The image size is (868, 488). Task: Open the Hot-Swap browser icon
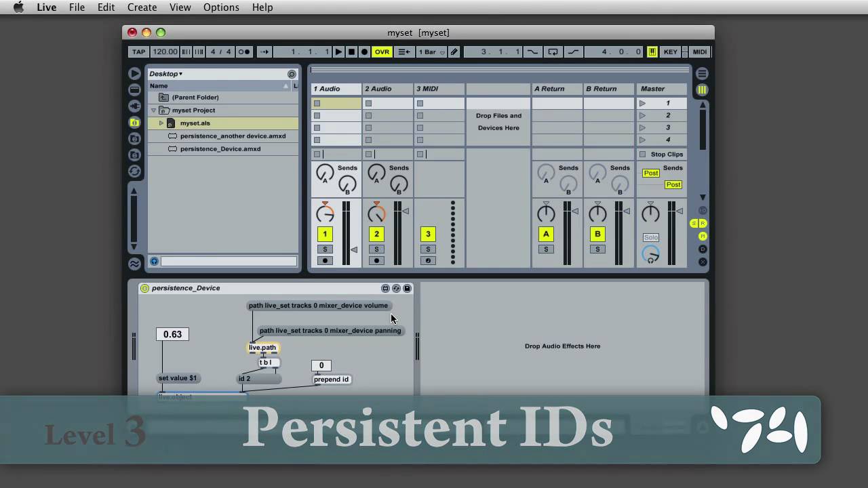tap(134, 171)
